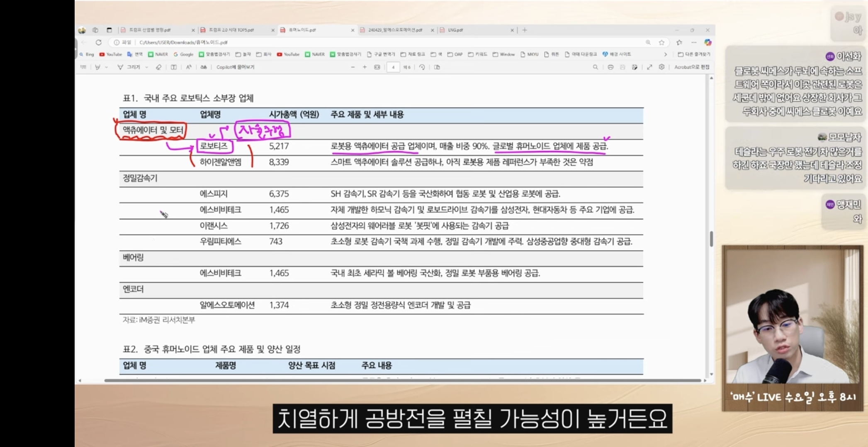The image size is (868, 447).
Task: Open the workspaces icon near tabs
Action: coord(95,30)
